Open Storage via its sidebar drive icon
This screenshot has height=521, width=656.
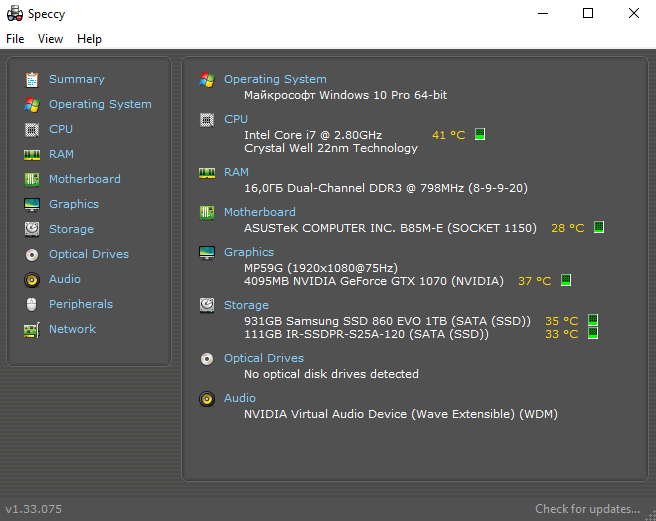[x=31, y=229]
